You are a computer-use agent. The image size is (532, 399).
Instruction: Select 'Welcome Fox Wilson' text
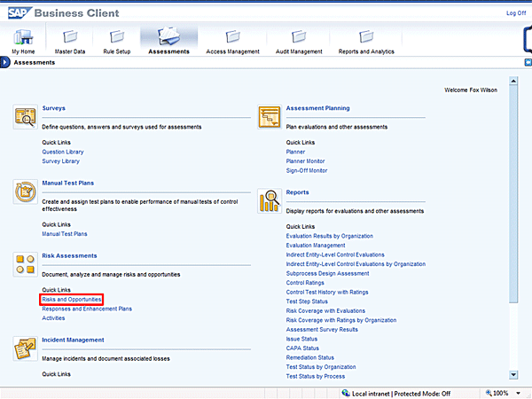[471, 90]
